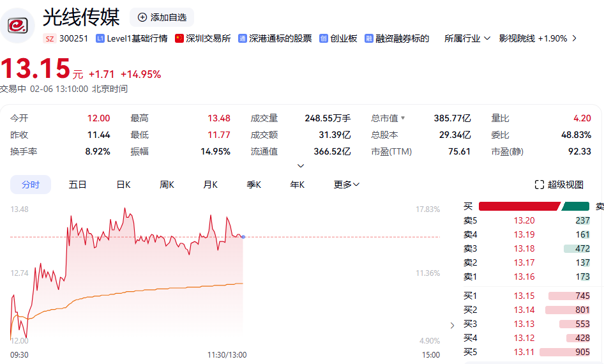Open the 创业板 tag link
The image size is (604, 364).
(x=344, y=38)
